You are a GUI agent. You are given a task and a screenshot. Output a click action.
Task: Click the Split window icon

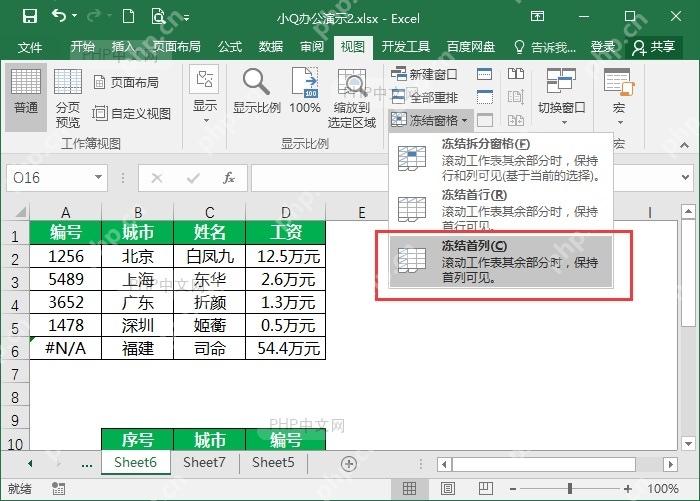tap(485, 74)
